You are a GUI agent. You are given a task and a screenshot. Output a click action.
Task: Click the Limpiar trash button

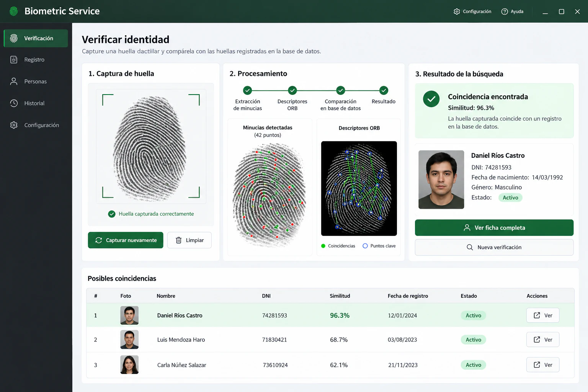click(x=189, y=240)
